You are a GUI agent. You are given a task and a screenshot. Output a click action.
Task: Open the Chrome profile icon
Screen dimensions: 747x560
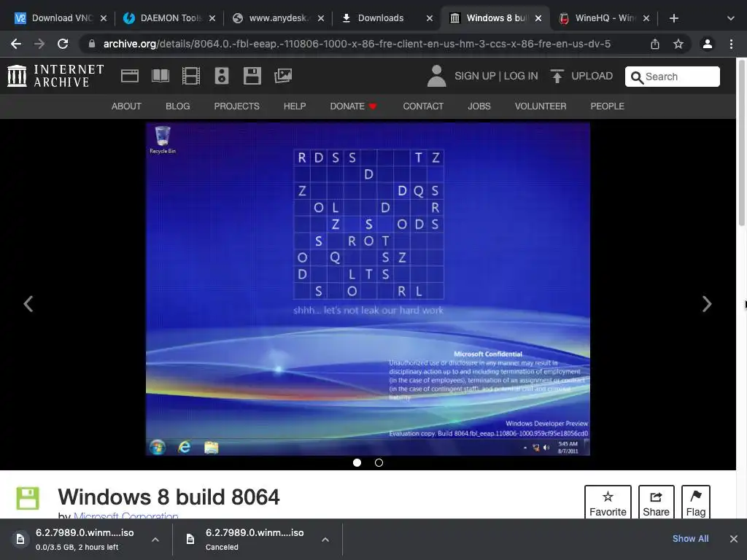[708, 44]
